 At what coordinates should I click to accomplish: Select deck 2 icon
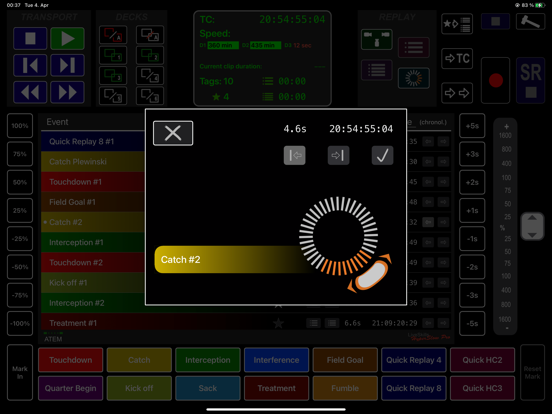[x=150, y=55]
